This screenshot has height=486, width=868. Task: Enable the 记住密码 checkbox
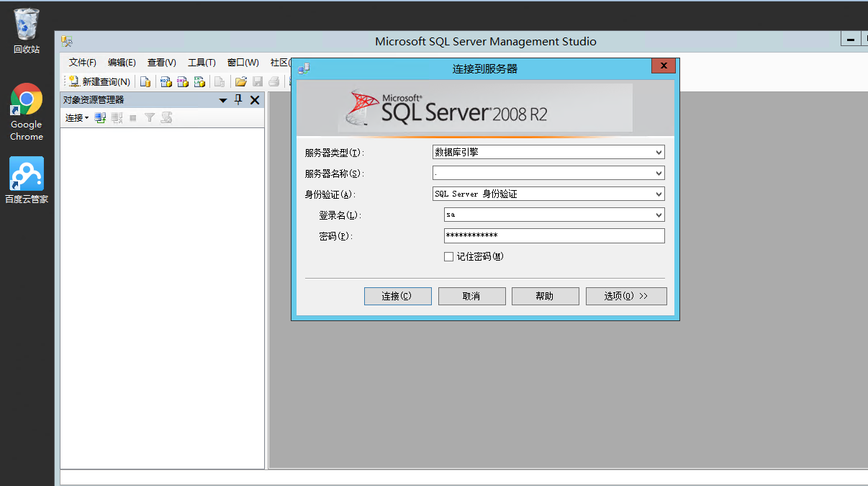[448, 256]
